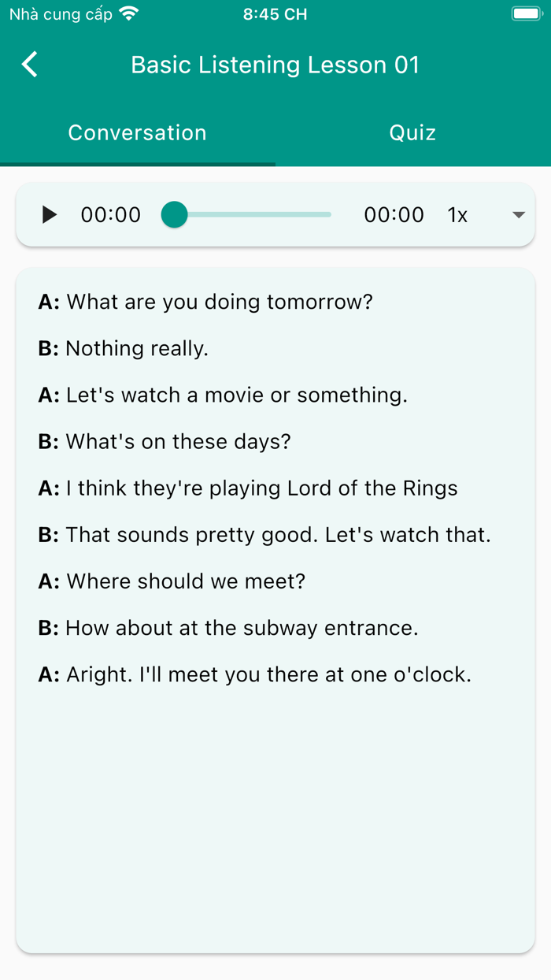This screenshot has height=980, width=551.
Task: Expand audio player options via chevron
Action: [x=518, y=214]
